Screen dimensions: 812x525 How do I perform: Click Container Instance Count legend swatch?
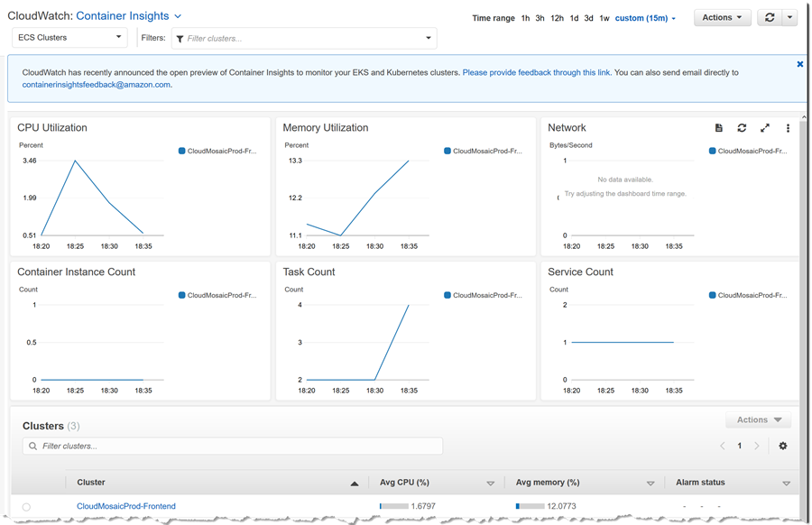click(181, 295)
